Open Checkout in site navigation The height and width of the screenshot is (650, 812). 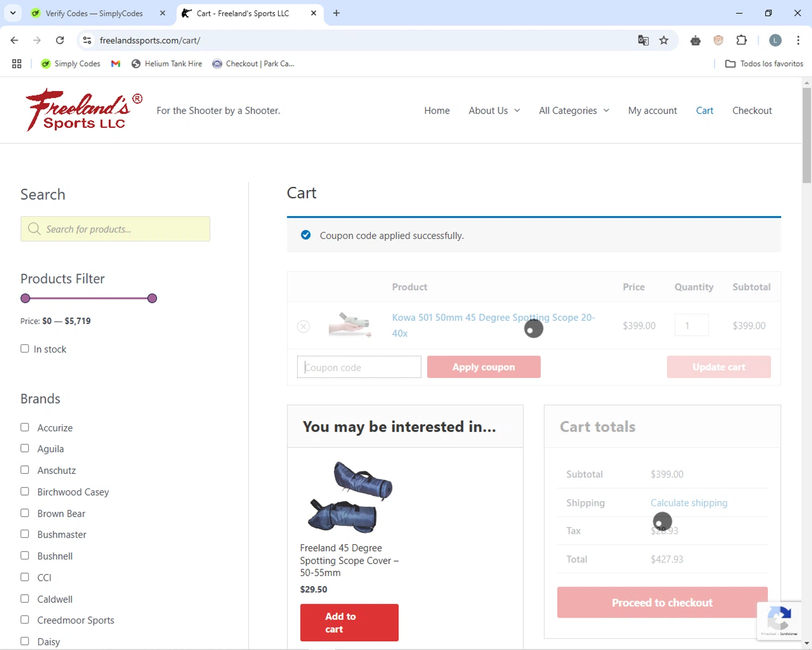(x=752, y=110)
